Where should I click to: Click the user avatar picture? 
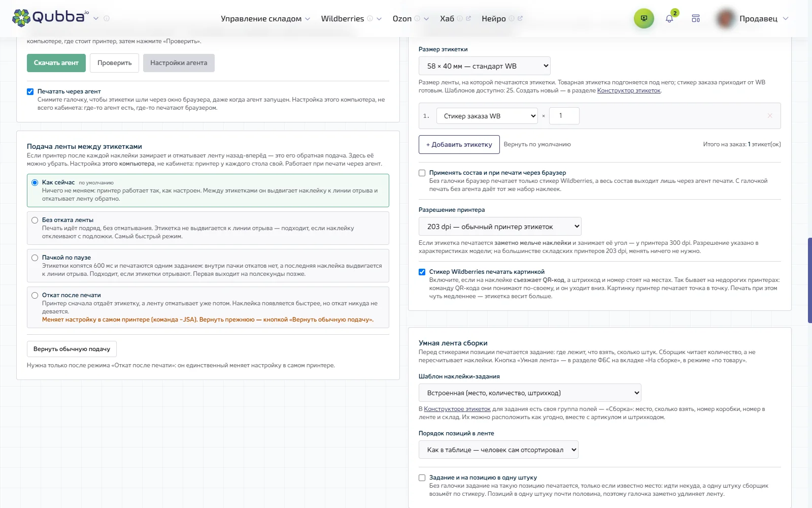(x=726, y=18)
